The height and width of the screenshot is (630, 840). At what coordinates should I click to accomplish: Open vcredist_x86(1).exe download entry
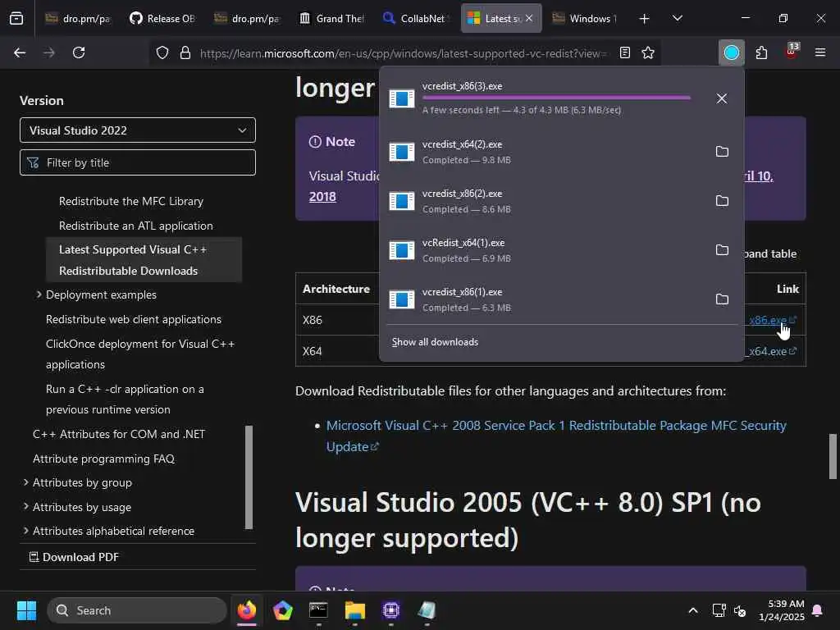pyautogui.click(x=546, y=299)
